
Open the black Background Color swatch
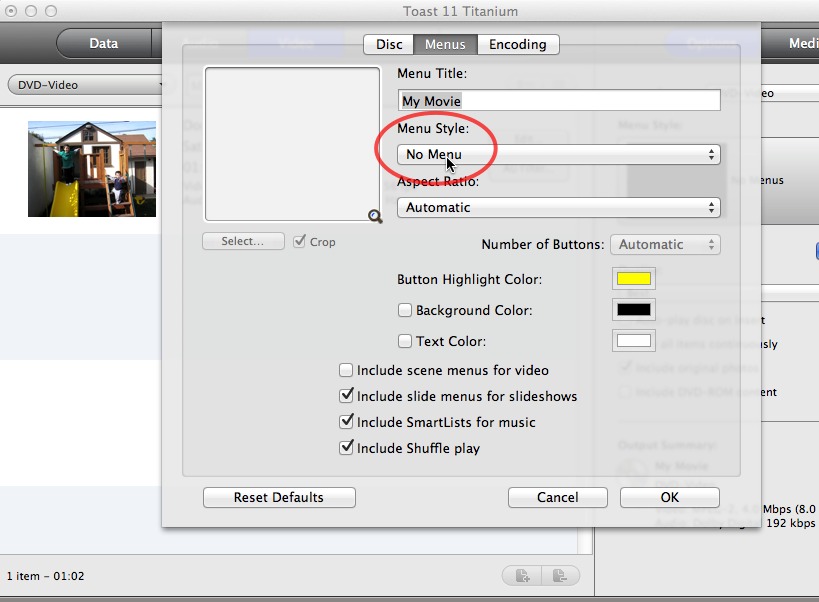coord(634,310)
